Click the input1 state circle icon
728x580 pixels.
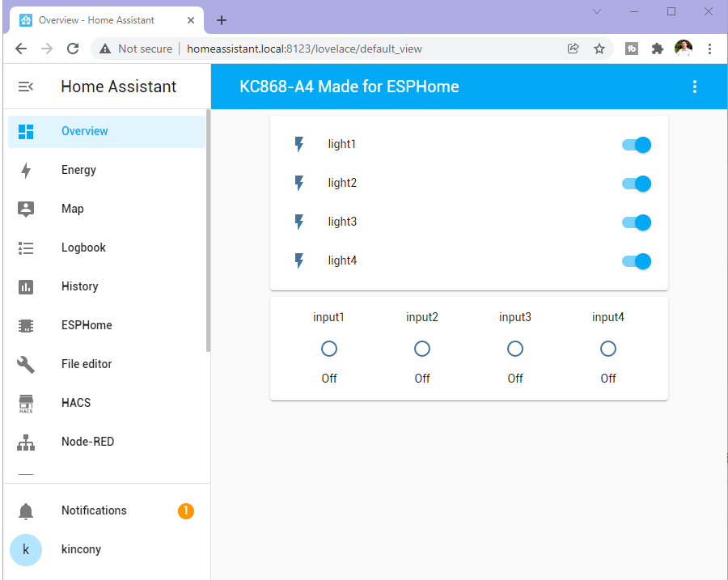click(x=329, y=349)
